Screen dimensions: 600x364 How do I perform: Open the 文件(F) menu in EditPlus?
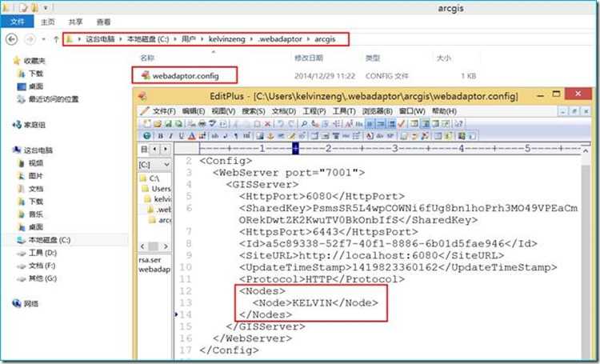pyautogui.click(x=164, y=111)
